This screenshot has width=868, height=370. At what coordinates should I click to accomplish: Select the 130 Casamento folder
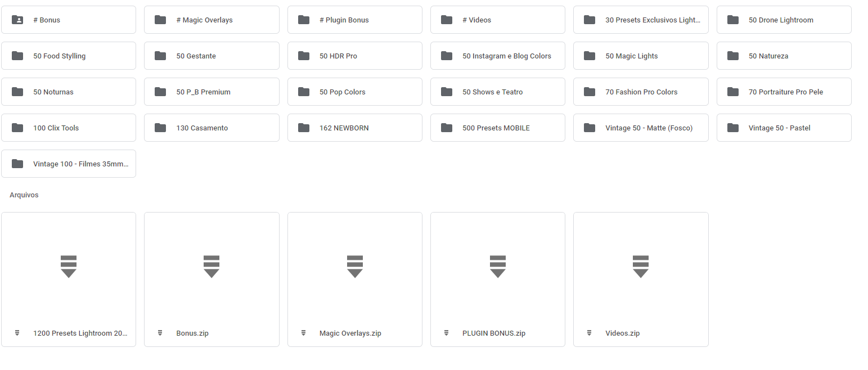[x=212, y=128]
